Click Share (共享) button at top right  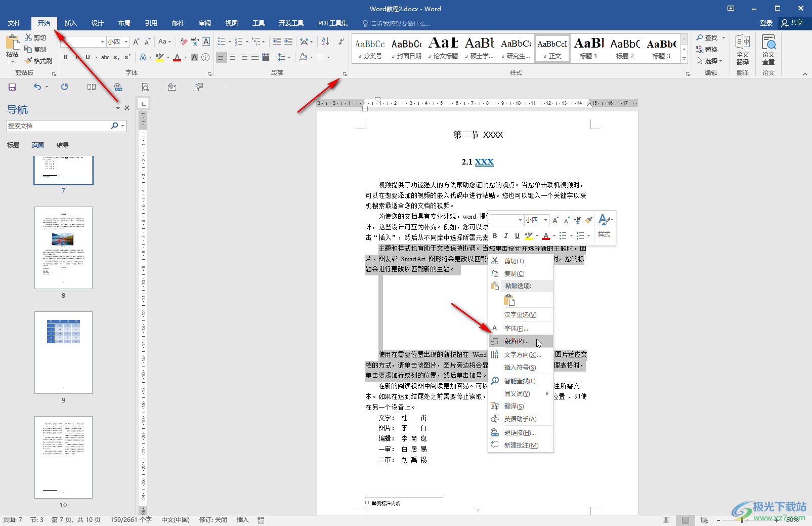792,23
